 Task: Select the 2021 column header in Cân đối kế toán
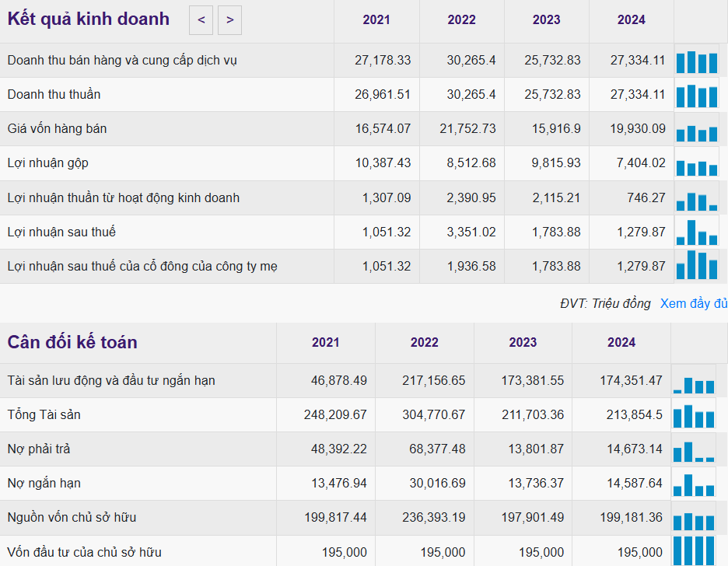[325, 342]
